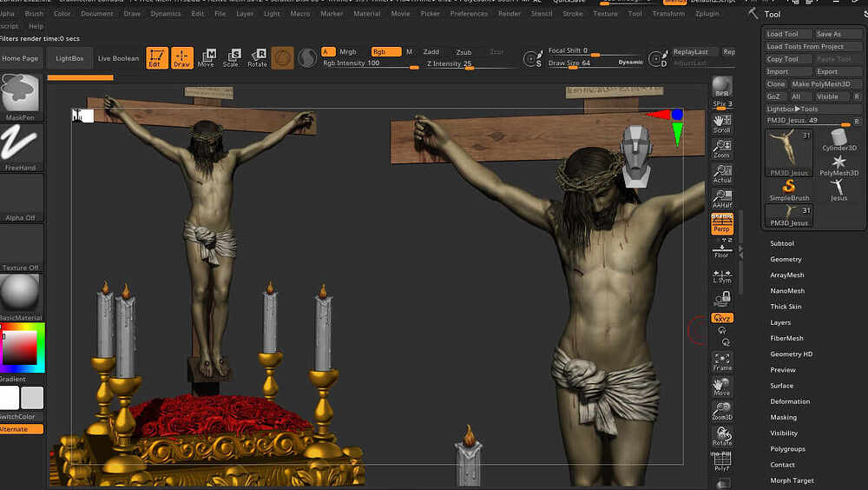Click the Rotate view icon in right shelf
The height and width of the screenshot is (490, 868).
[x=722, y=436]
